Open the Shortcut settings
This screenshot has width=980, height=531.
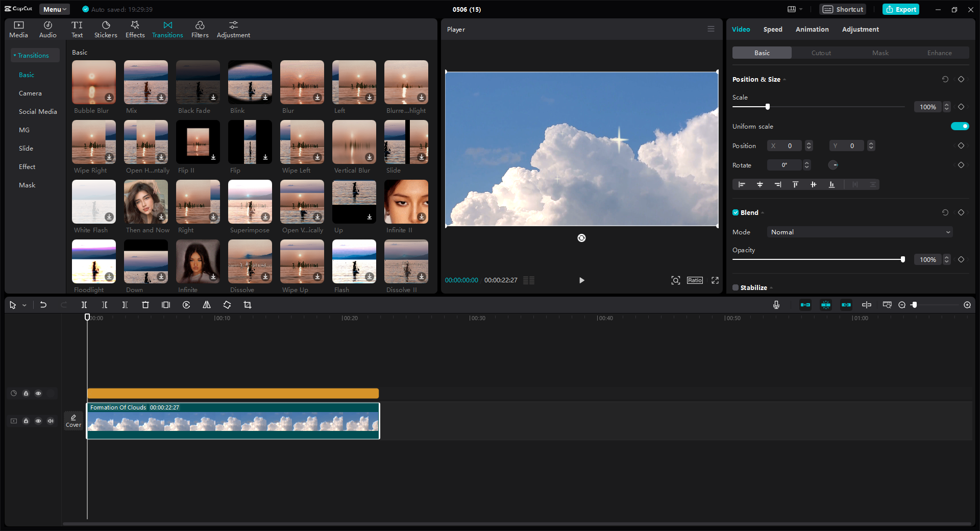842,9
